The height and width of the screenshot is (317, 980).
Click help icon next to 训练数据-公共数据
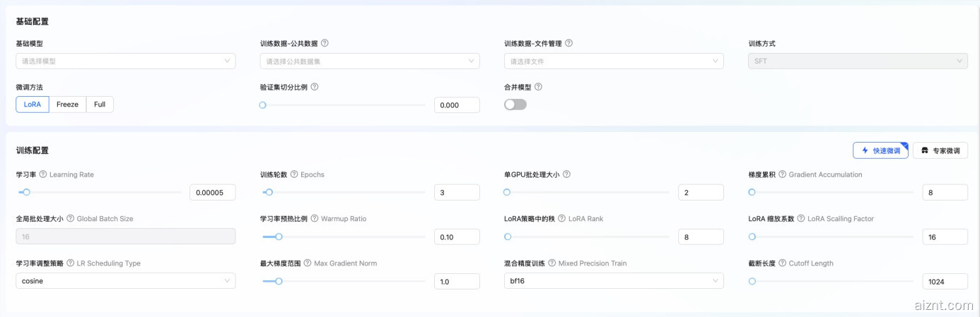pyautogui.click(x=325, y=43)
